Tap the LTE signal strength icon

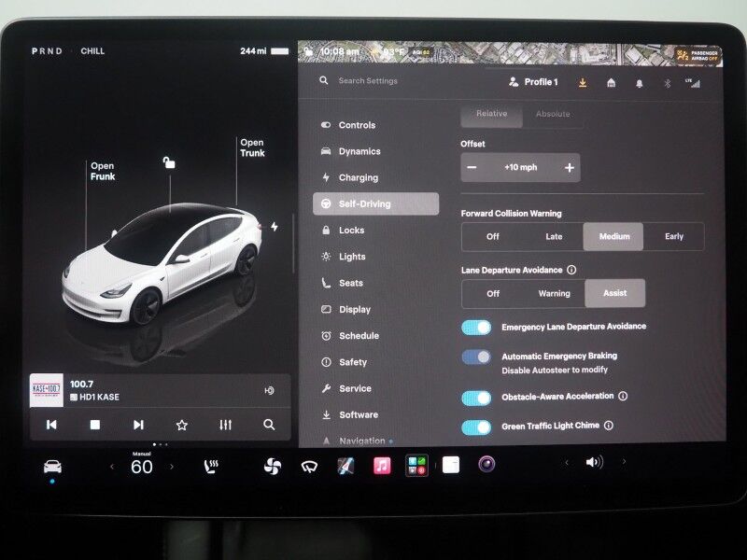pyautogui.click(x=693, y=83)
